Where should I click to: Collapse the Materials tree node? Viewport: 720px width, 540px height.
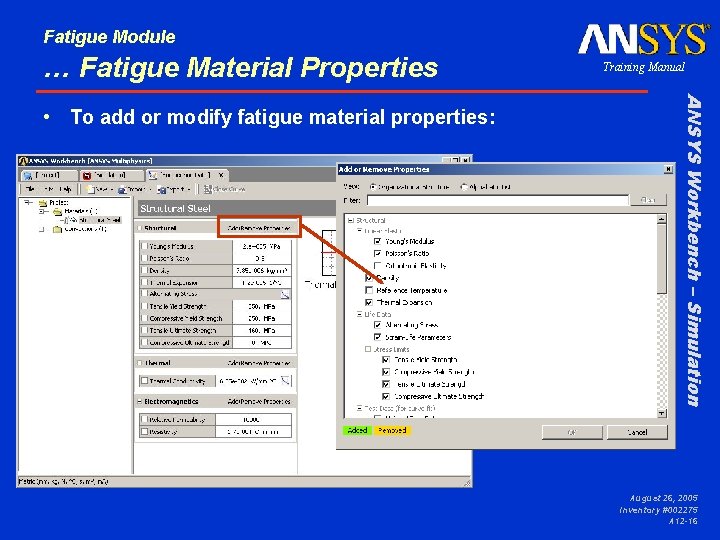point(42,212)
